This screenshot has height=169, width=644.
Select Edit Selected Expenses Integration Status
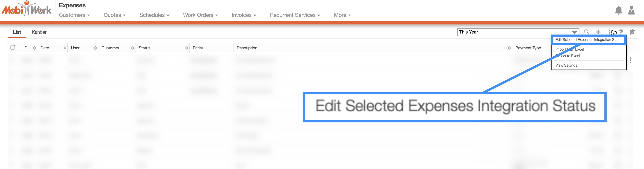[x=588, y=40]
